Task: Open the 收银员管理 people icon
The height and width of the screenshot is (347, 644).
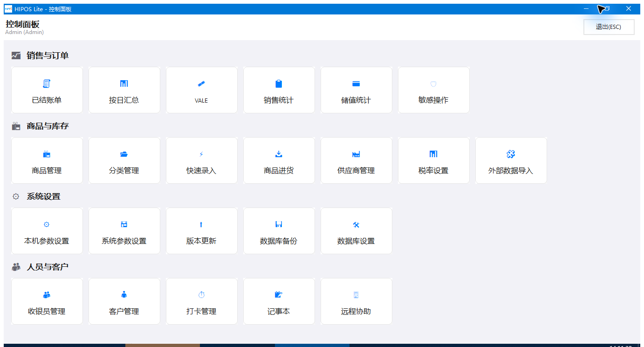Action: pyautogui.click(x=47, y=295)
